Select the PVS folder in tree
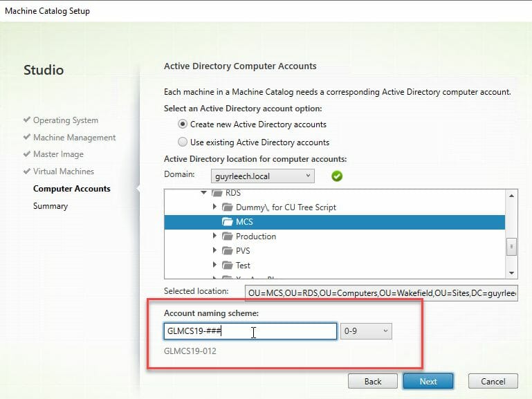 pyautogui.click(x=243, y=251)
